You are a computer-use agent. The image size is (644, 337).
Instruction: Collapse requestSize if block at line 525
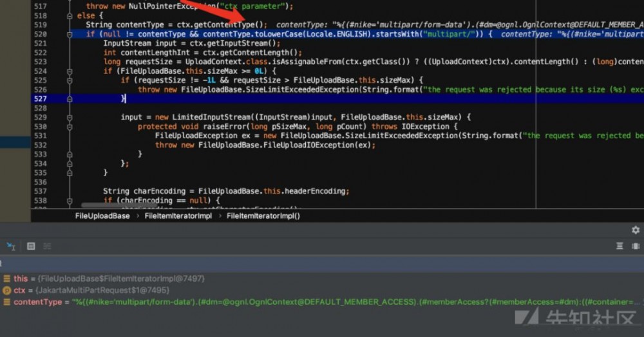pyautogui.click(x=70, y=80)
